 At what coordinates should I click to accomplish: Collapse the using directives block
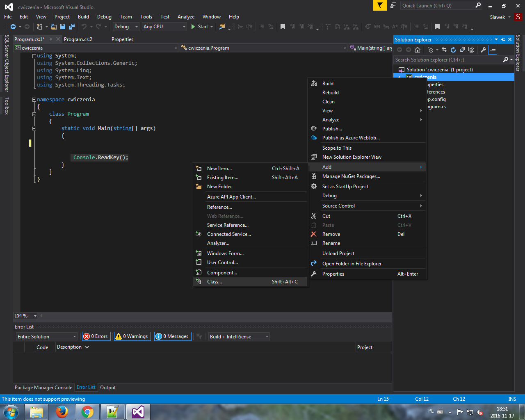coord(34,56)
